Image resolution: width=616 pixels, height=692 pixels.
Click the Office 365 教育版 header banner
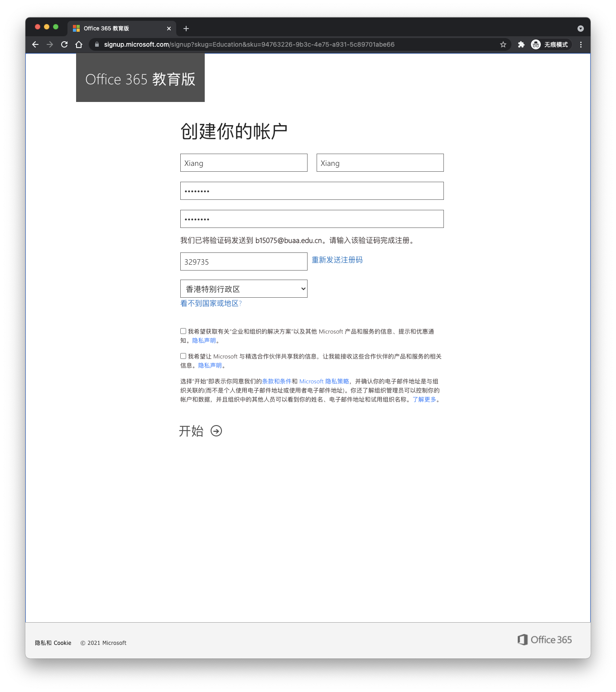[140, 78]
